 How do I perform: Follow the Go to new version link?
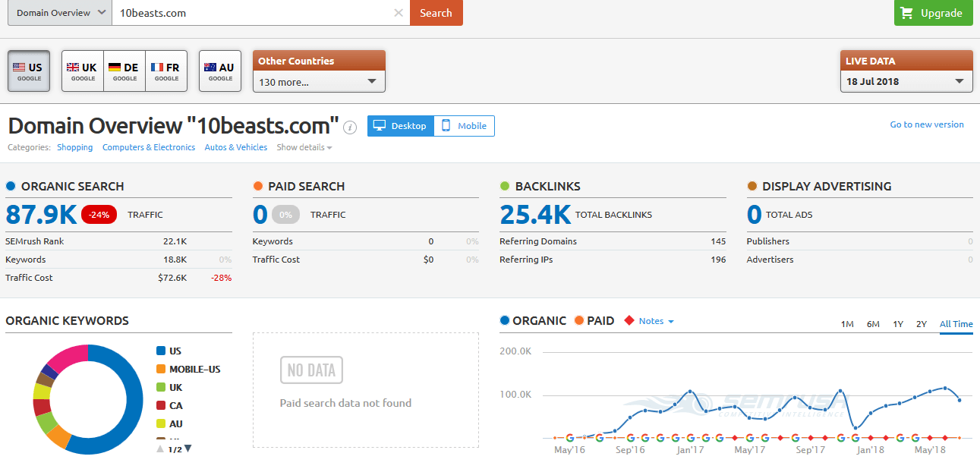pyautogui.click(x=927, y=124)
